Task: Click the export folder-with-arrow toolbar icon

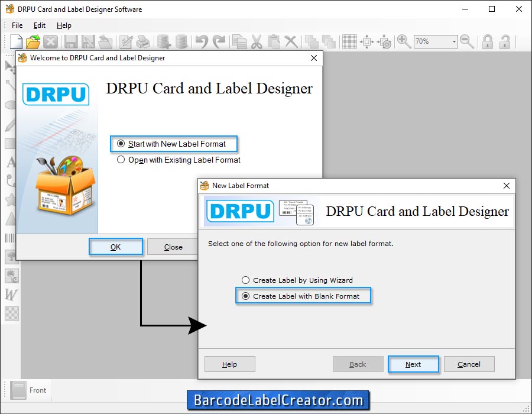Action: (x=105, y=42)
